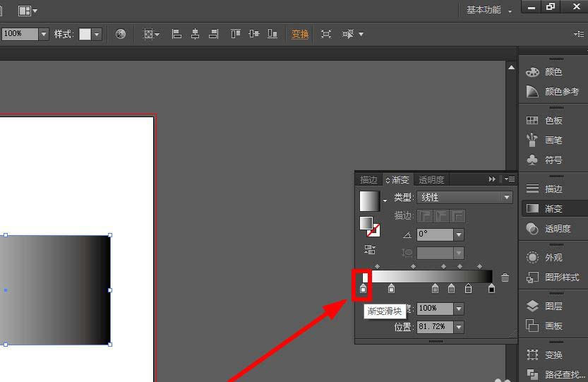Open arrow next to select similar icon
This screenshot has height=382, width=588.
point(361,34)
